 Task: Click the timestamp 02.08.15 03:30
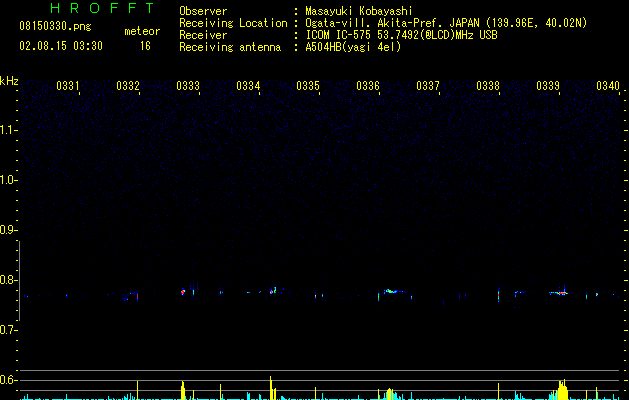[x=61, y=46]
